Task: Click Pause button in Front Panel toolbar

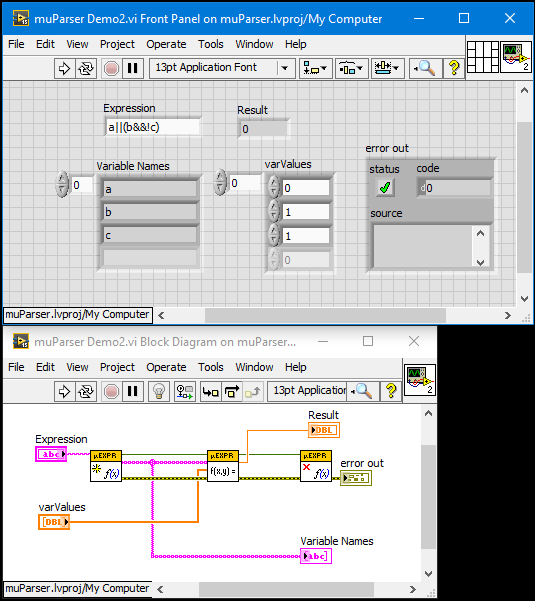Action: coord(133,69)
